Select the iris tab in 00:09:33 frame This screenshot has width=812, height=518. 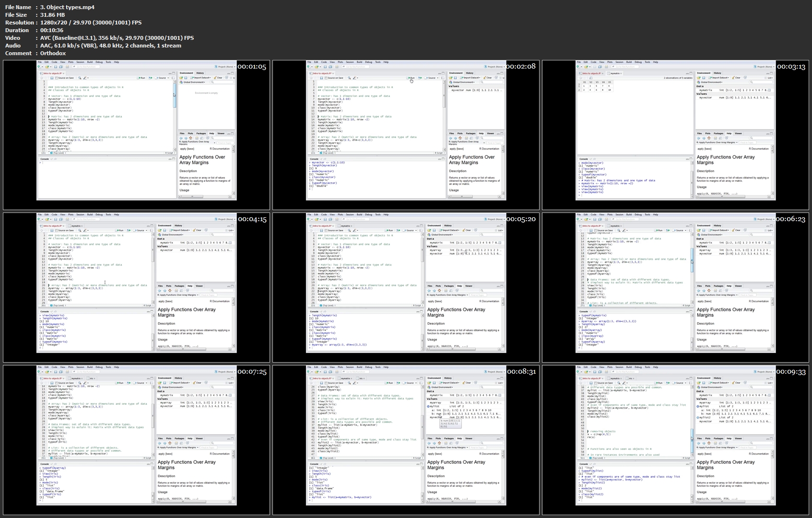(x=630, y=378)
